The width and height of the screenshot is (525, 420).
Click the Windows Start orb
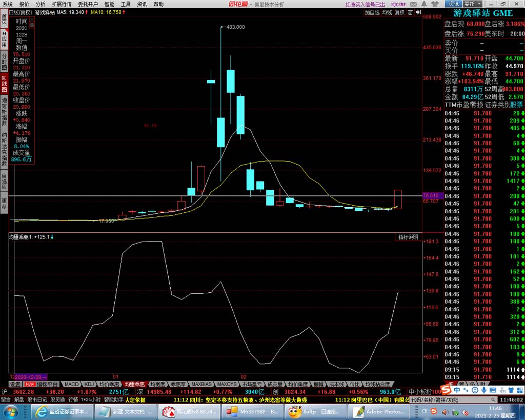(11, 411)
